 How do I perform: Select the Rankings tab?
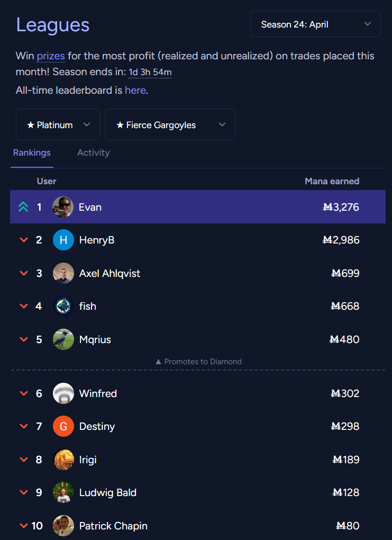32,153
